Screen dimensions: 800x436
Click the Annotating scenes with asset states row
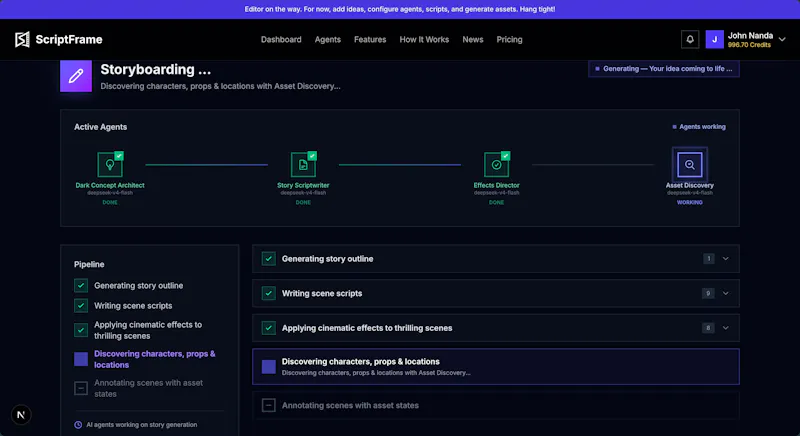(496, 405)
